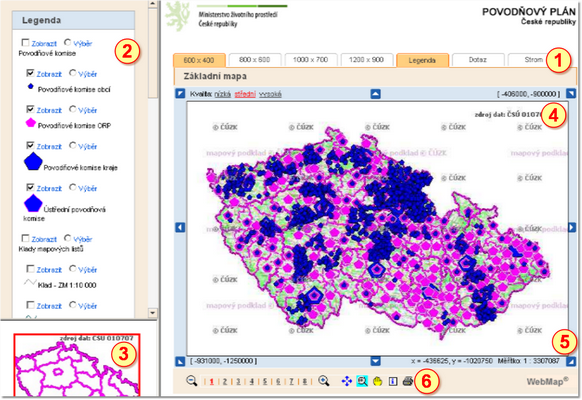582x400 pixels.
Task: Select Výběr radio for Klad - ZM 1:10 000
Action: tap(73, 268)
